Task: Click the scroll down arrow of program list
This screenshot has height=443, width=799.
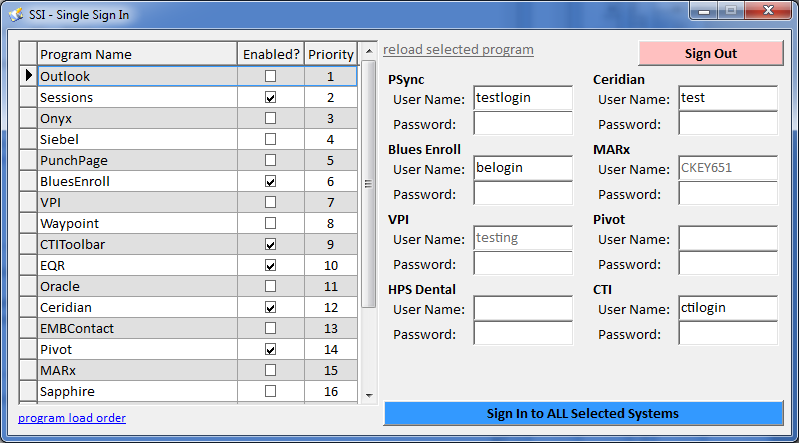Action: [369, 396]
